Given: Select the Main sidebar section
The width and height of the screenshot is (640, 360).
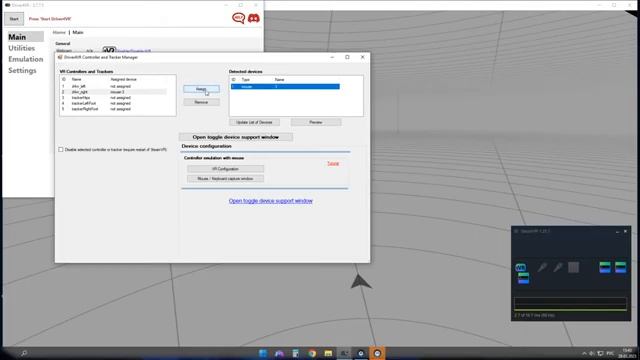Looking at the screenshot, I should click(x=25, y=37).
